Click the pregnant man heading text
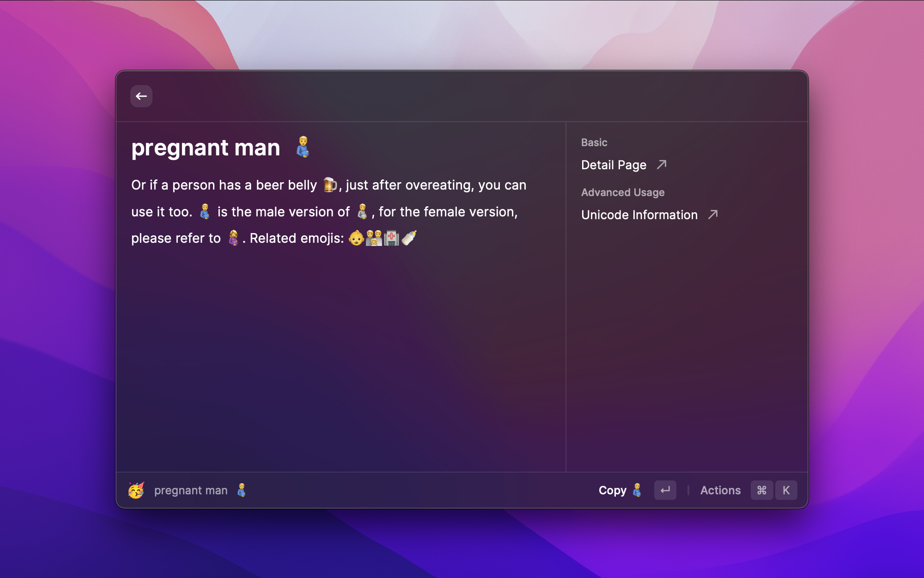Screen dimensions: 924x578 click(x=206, y=148)
